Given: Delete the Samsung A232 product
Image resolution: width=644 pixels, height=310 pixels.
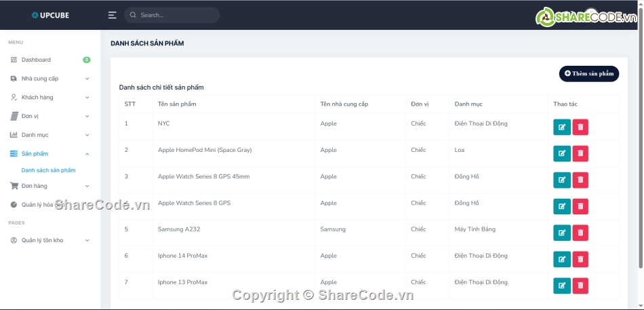Looking at the screenshot, I should [x=580, y=233].
